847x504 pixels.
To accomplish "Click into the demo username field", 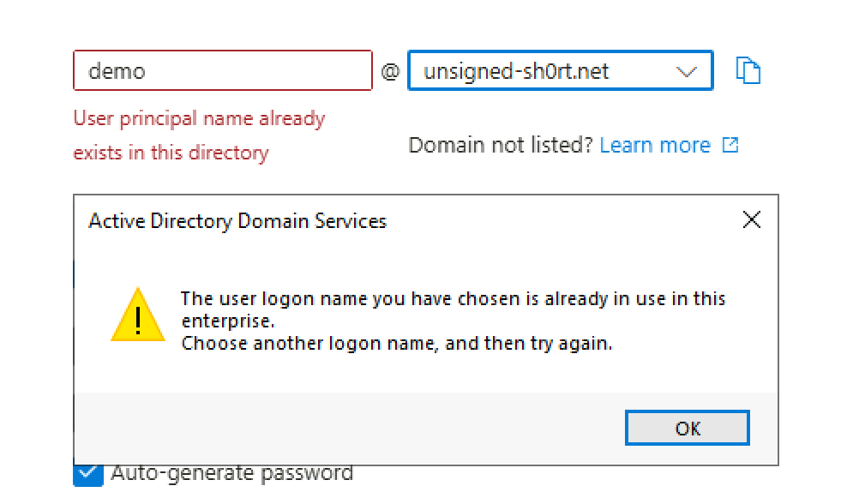I will (223, 71).
